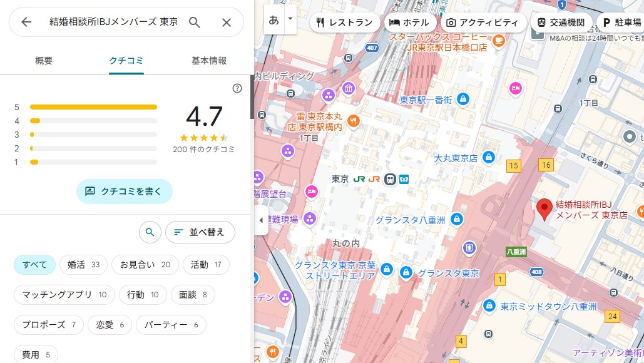644x363 pixels.
Task: Click the Tokyo Midtown Yaesu marker
Action: (x=489, y=306)
